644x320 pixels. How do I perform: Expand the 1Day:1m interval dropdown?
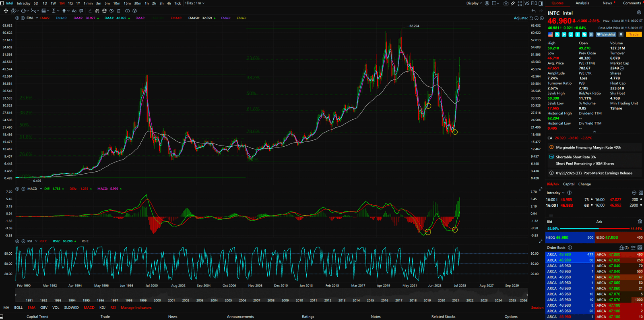point(195,3)
